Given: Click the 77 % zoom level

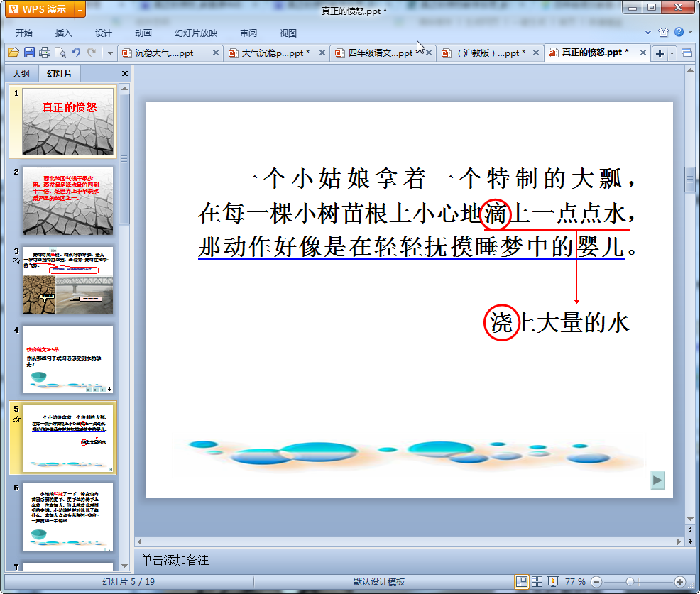Looking at the screenshot, I should pyautogui.click(x=576, y=581).
